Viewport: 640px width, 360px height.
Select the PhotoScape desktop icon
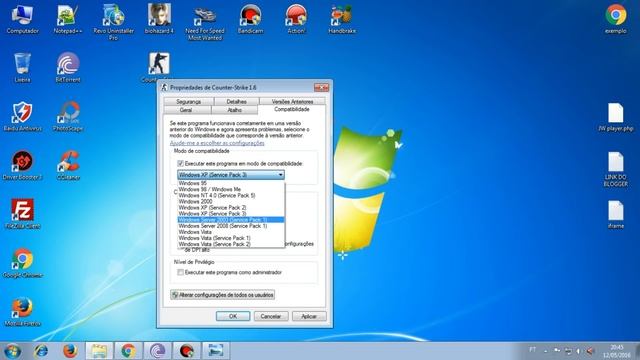click(68, 117)
